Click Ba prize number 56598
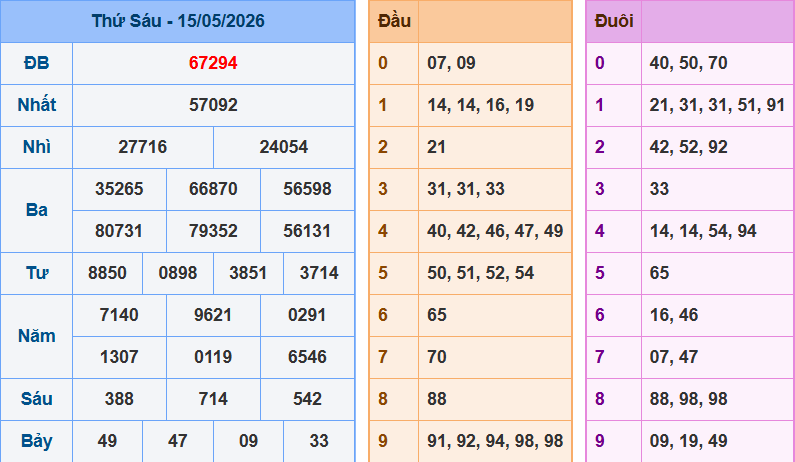The width and height of the screenshot is (795, 462). (307, 189)
